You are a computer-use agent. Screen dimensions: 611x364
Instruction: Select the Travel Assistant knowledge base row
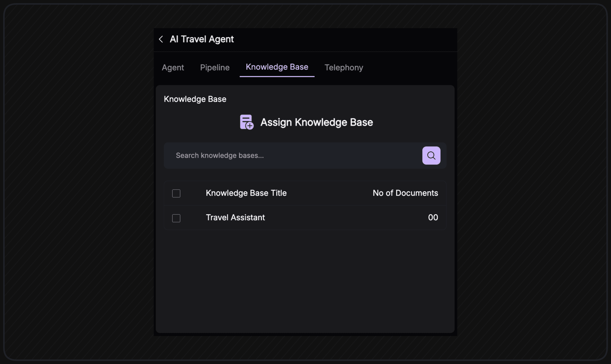click(235, 217)
